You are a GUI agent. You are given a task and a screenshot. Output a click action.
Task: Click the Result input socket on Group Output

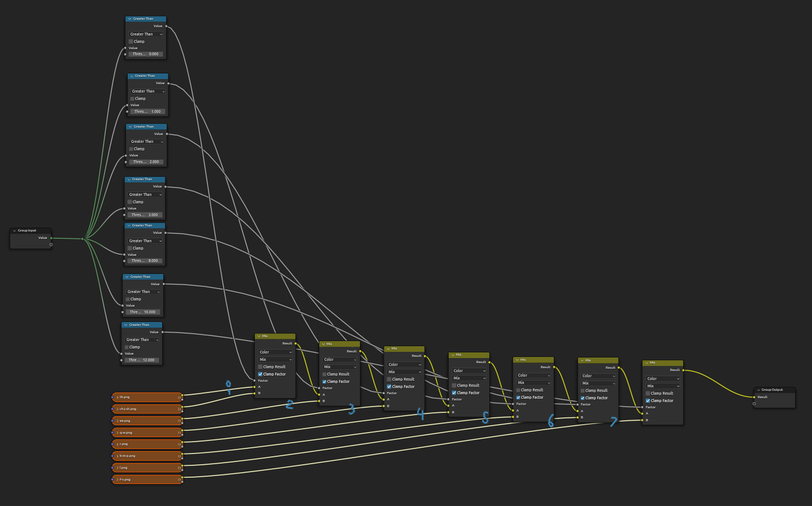(x=754, y=398)
